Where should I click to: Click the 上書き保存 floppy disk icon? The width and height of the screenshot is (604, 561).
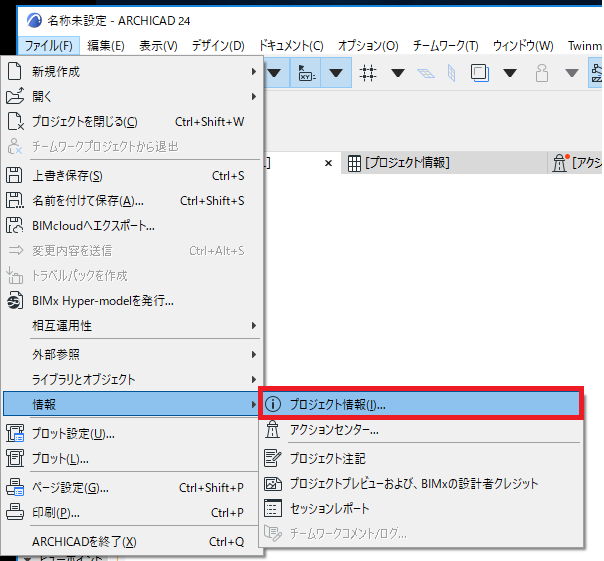click(14, 175)
